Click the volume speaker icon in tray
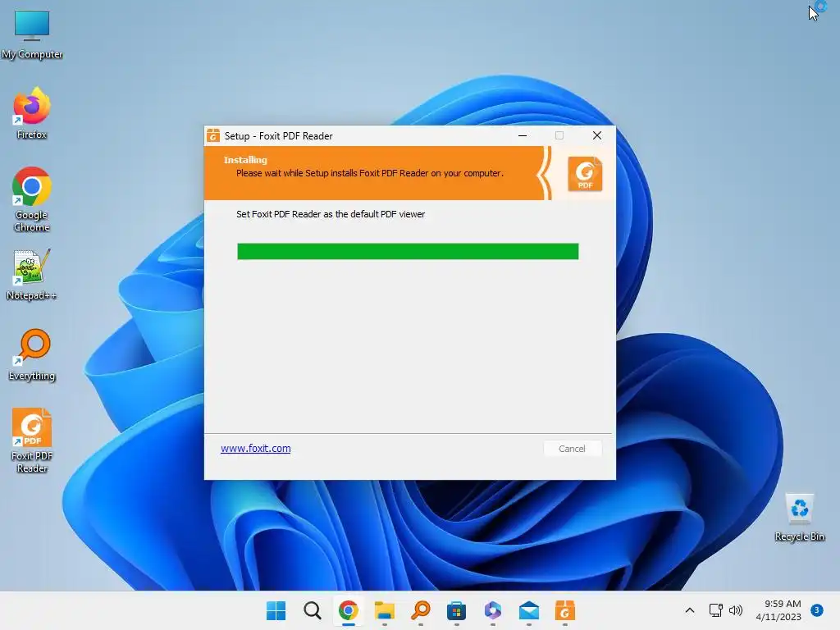The height and width of the screenshot is (630, 840). (x=736, y=610)
